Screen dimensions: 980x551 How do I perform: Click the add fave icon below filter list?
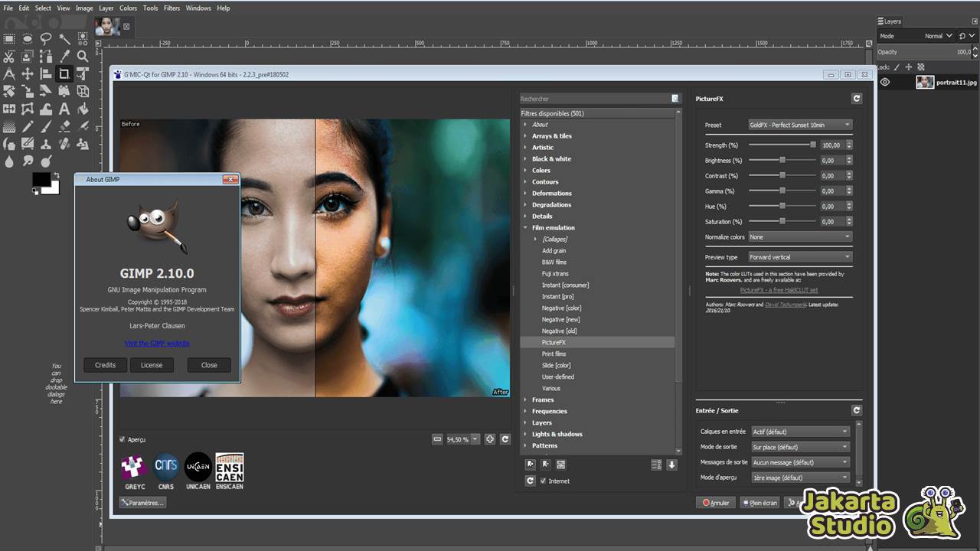pyautogui.click(x=530, y=465)
